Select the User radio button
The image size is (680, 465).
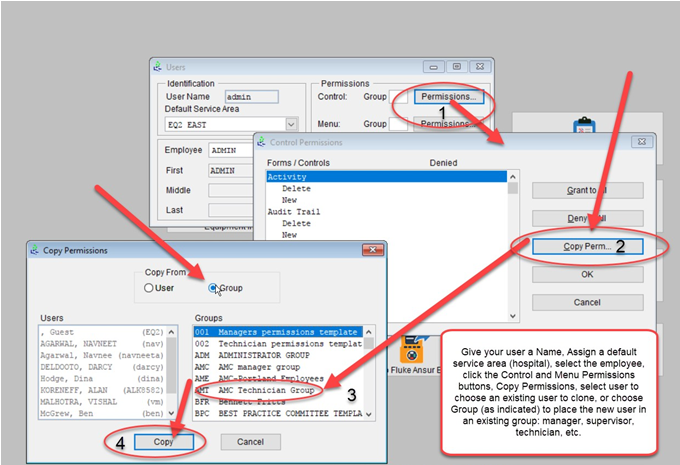coord(150,288)
